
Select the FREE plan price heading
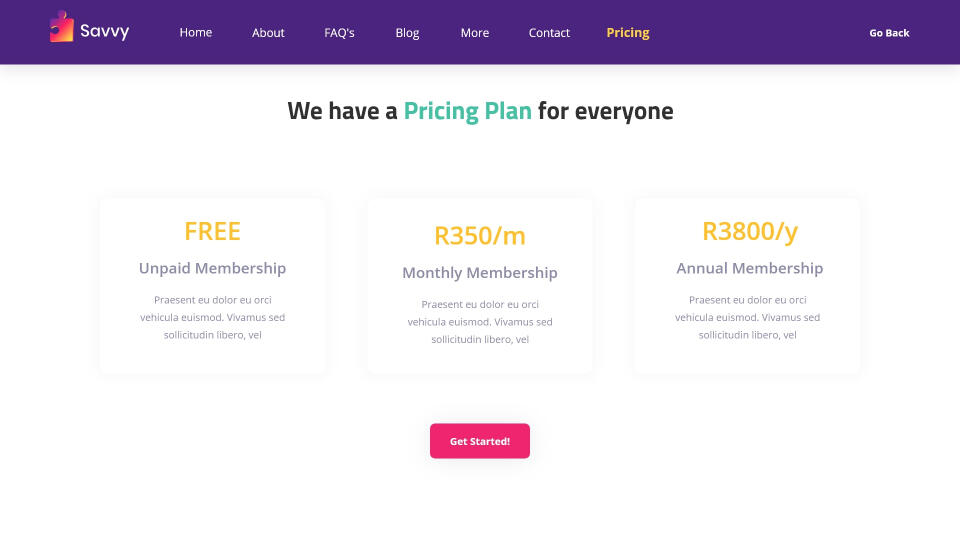(213, 231)
